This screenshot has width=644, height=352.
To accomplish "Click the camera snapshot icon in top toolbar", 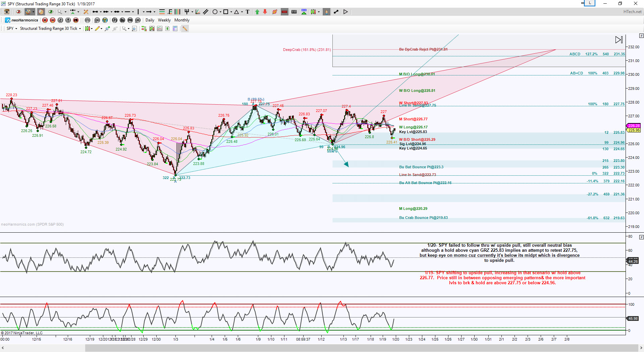I will click(x=7, y=12).
